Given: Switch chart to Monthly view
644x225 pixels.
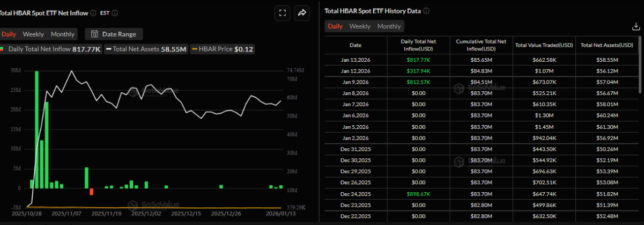Looking at the screenshot, I should [x=63, y=34].
